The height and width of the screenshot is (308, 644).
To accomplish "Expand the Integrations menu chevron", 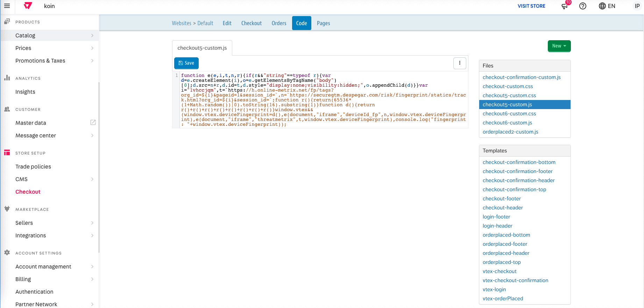I will pos(92,235).
